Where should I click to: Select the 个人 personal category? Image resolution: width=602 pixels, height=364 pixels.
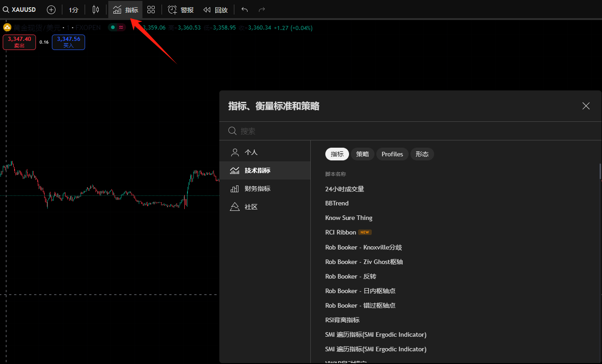tap(265, 152)
